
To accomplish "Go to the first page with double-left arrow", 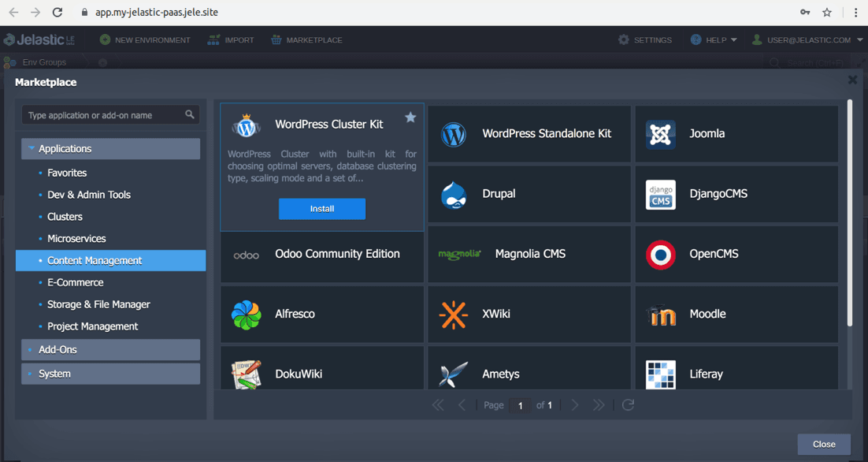I will pos(438,405).
